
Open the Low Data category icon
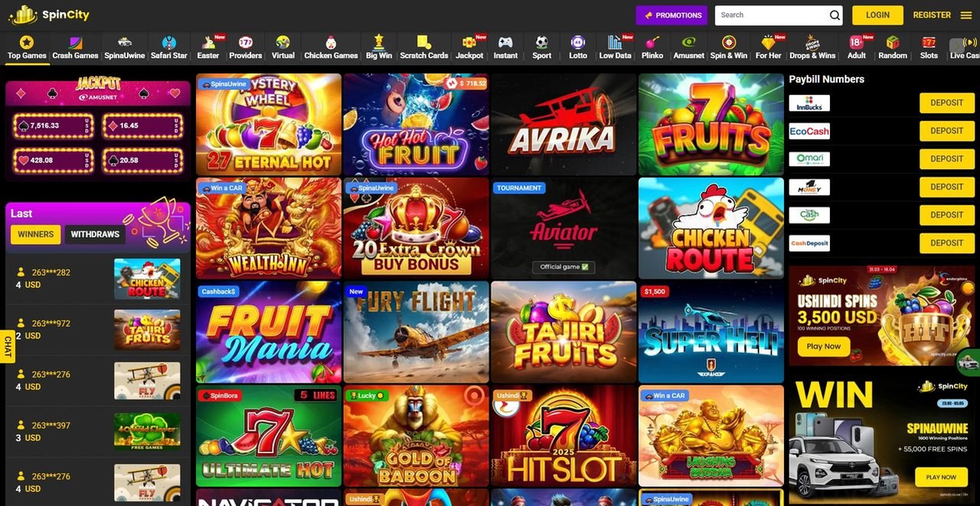coord(615,42)
